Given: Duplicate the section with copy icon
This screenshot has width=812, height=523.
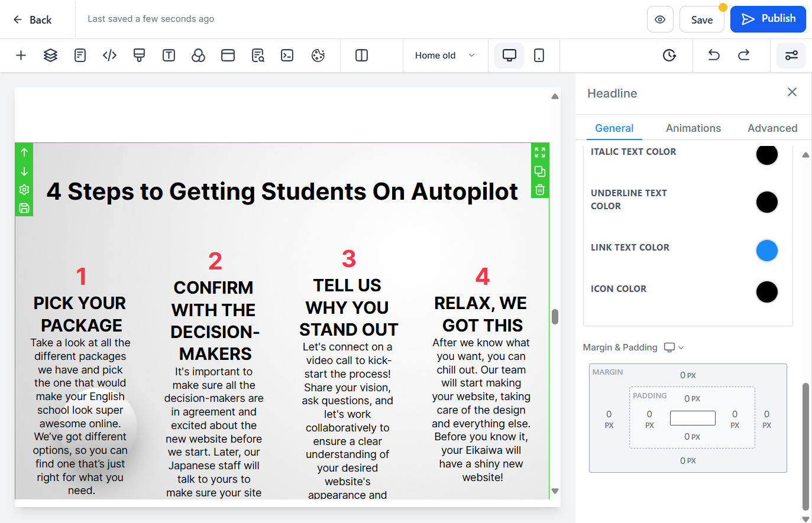Looking at the screenshot, I should click(x=540, y=171).
